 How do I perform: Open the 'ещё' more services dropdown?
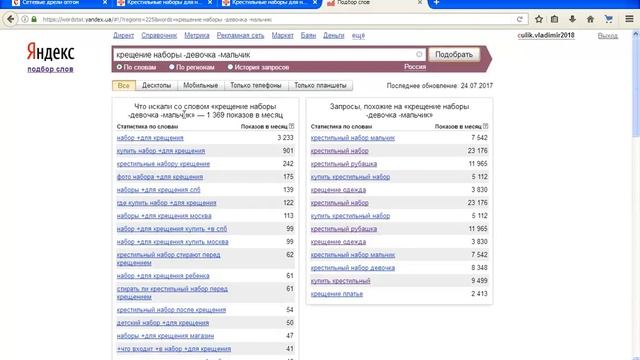(x=358, y=36)
